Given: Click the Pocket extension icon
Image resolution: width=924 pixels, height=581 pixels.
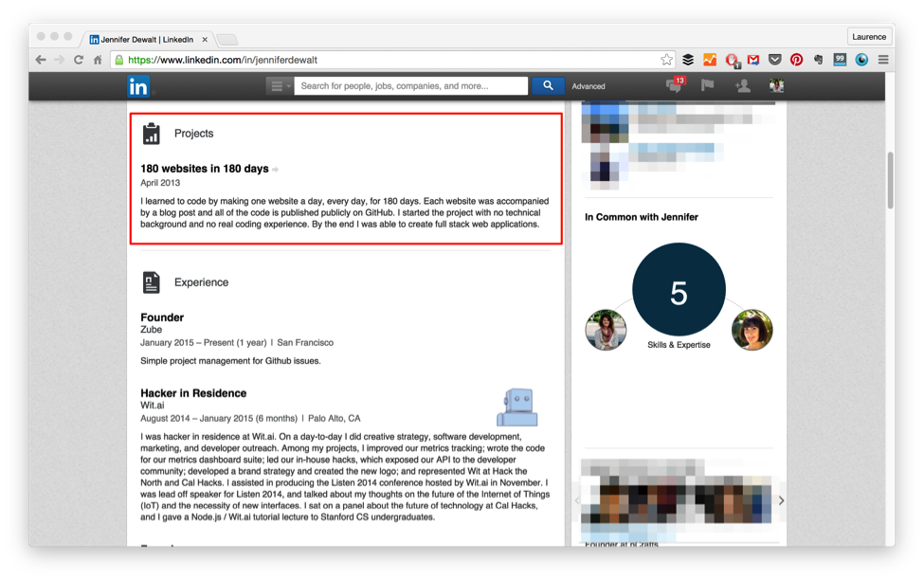Looking at the screenshot, I should (773, 59).
